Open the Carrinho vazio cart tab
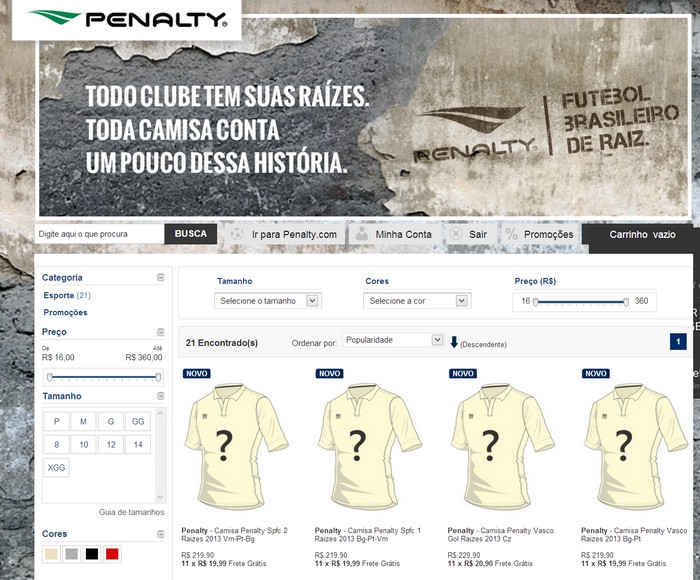Viewport: 700px width, 580px height. click(x=642, y=234)
